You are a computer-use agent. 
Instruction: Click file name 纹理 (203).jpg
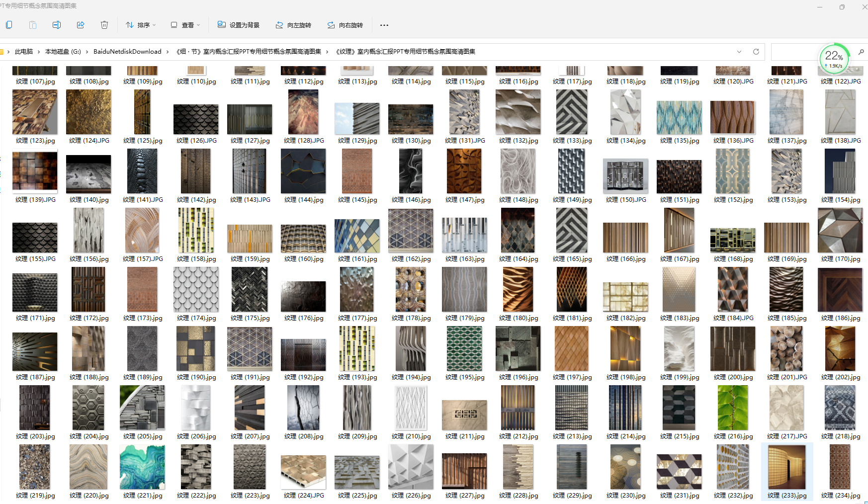pos(35,436)
